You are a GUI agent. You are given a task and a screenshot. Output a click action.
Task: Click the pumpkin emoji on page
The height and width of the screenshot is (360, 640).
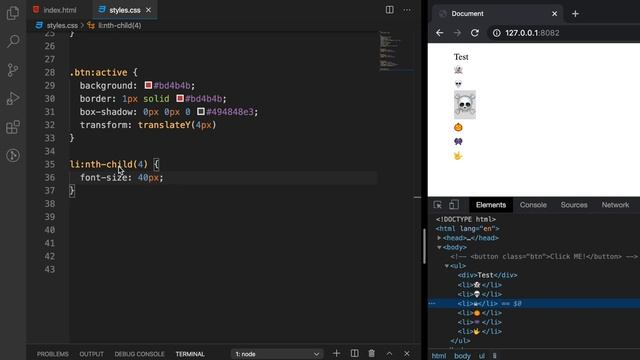[458, 127]
